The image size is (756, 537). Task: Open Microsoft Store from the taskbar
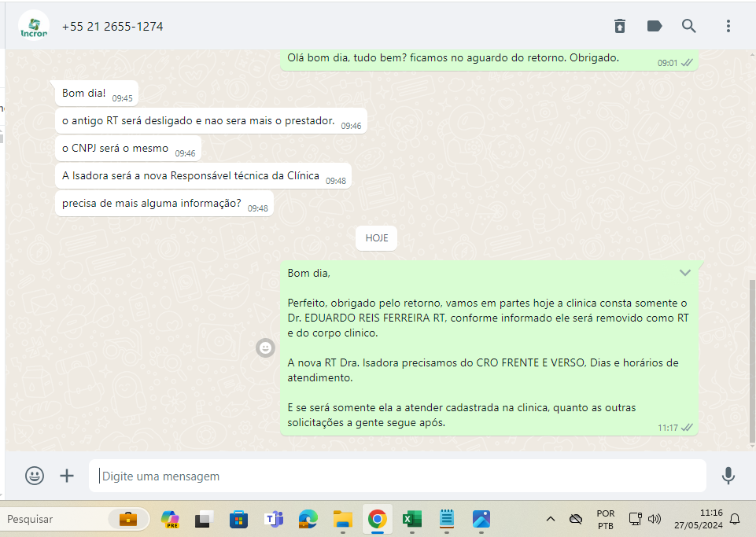pyautogui.click(x=238, y=519)
